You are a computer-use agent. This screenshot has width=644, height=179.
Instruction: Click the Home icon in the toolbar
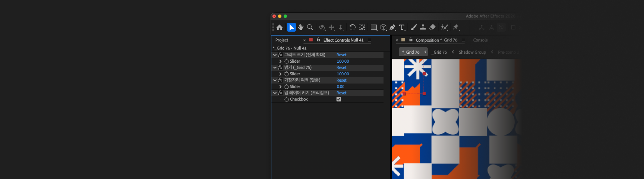280,27
